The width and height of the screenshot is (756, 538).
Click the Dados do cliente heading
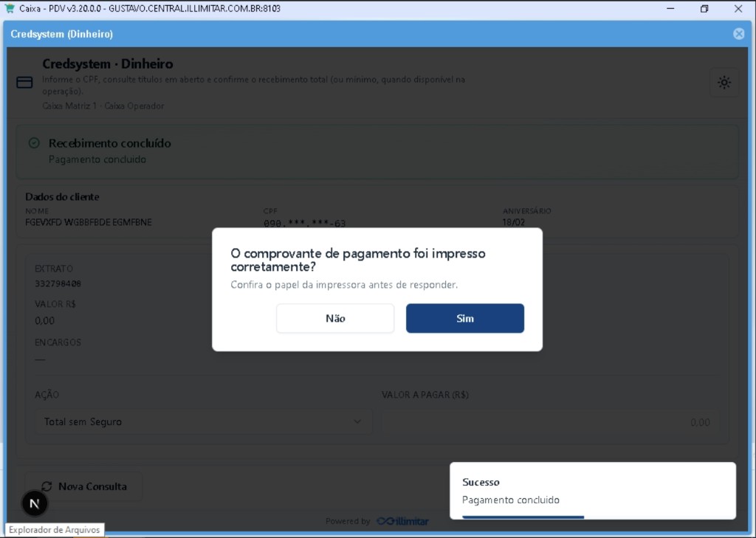[x=62, y=197]
